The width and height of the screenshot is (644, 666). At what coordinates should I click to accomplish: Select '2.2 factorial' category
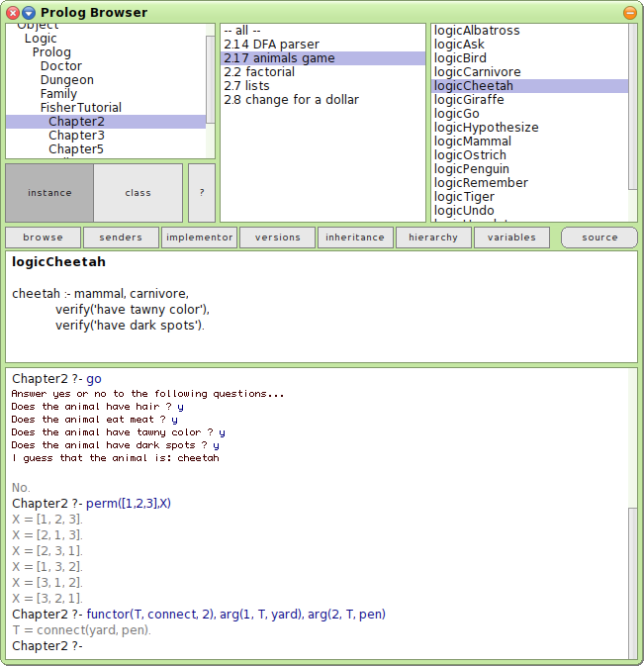[x=322, y=72]
